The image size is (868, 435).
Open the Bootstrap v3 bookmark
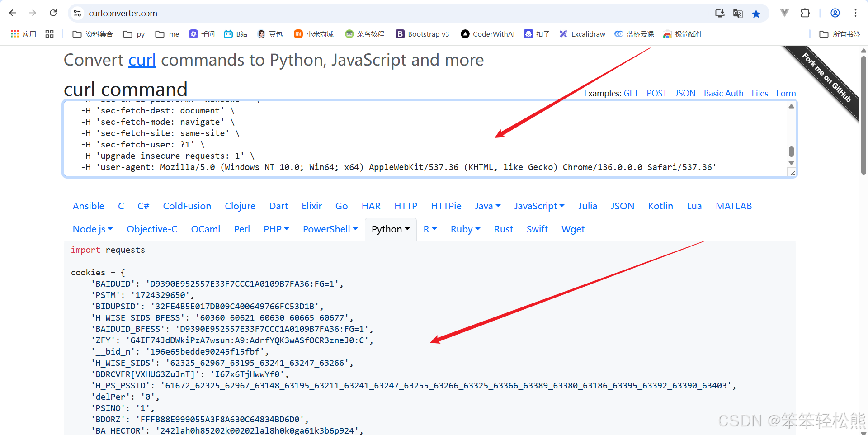click(422, 34)
